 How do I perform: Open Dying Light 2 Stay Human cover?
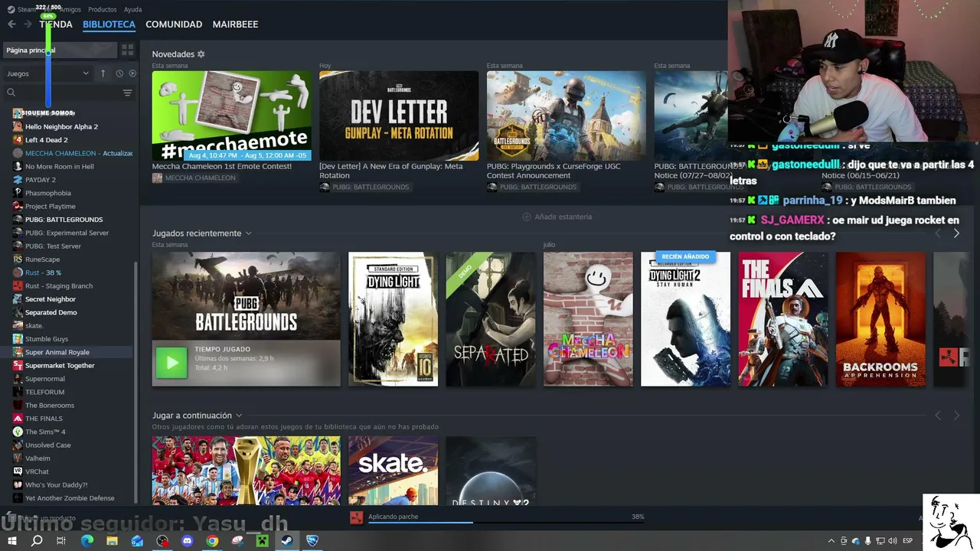(x=685, y=319)
